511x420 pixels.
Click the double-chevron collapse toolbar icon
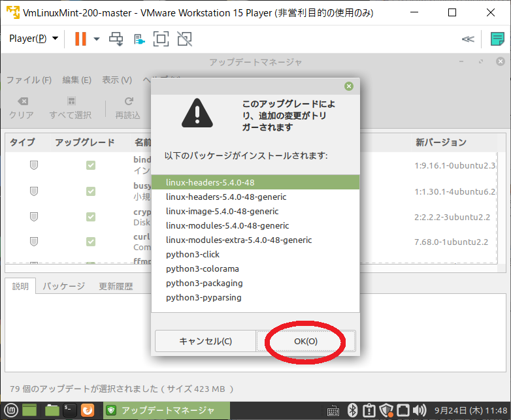(x=468, y=39)
